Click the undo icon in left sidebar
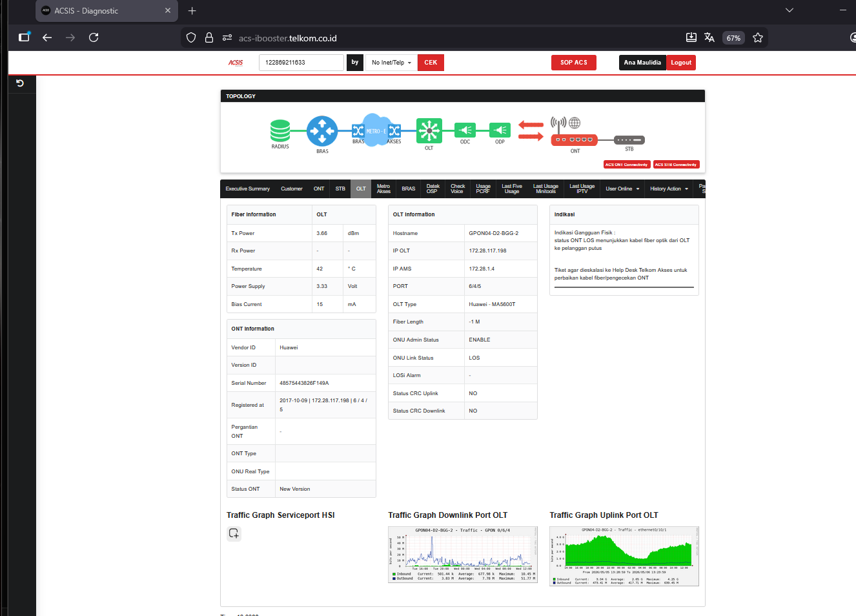Viewport: 856px width, 616px height. tap(20, 83)
